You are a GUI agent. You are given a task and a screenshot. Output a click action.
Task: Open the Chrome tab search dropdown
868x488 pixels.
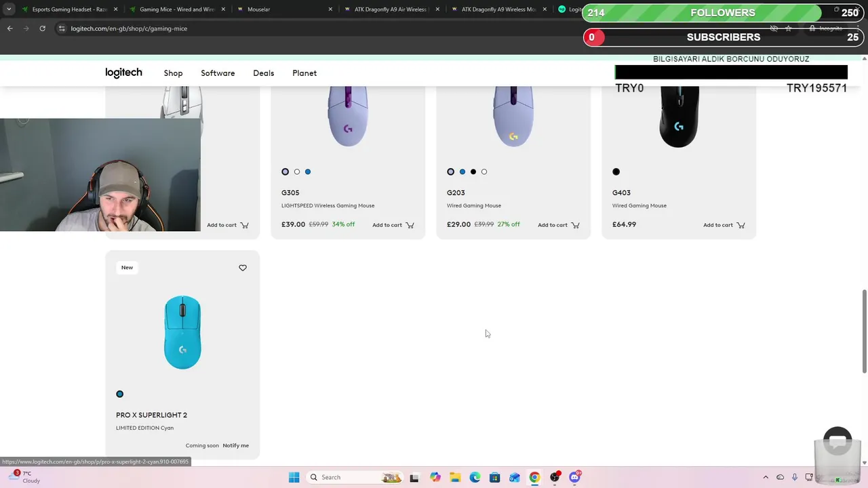click(x=9, y=9)
